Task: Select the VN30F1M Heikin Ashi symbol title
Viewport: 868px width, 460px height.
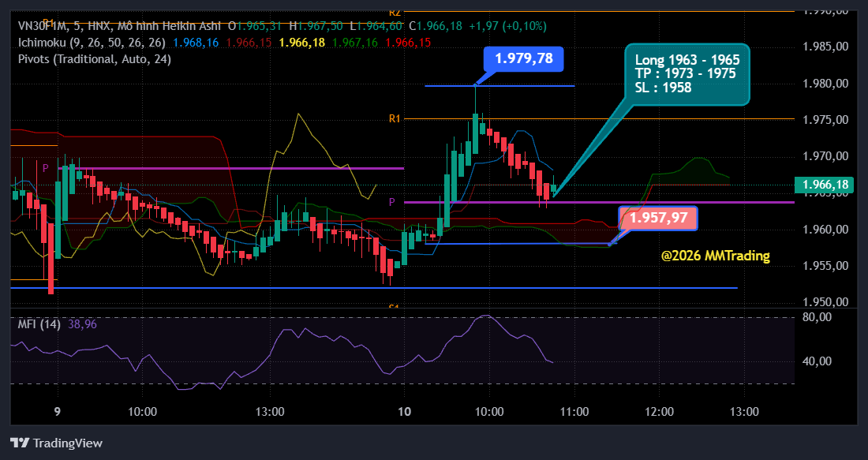Action: coord(119,26)
